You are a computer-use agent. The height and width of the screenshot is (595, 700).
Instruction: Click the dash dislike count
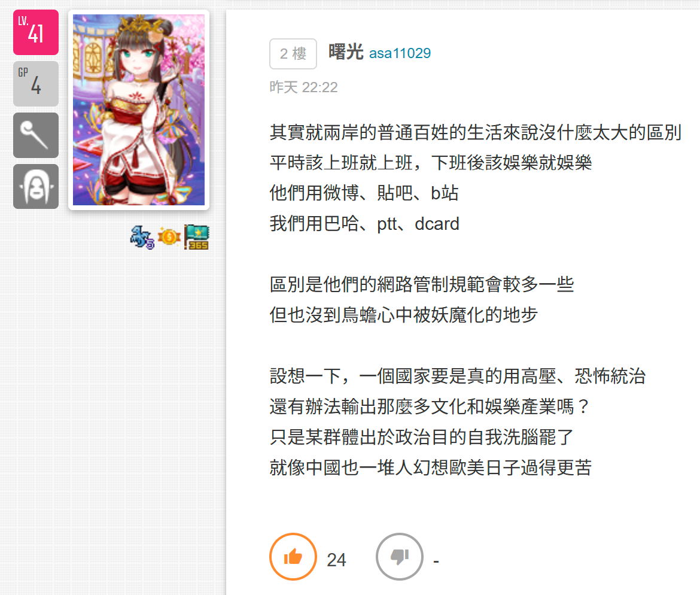[x=436, y=561]
